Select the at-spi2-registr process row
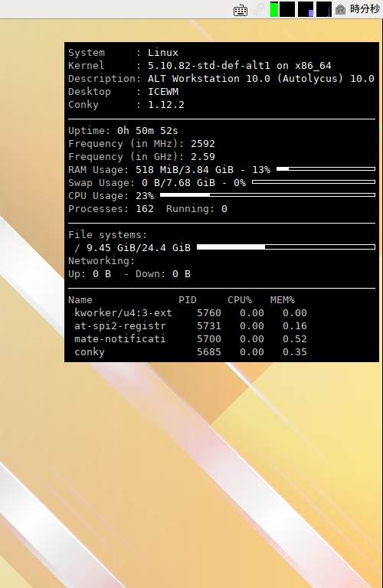This screenshot has width=383, height=588. (x=190, y=326)
